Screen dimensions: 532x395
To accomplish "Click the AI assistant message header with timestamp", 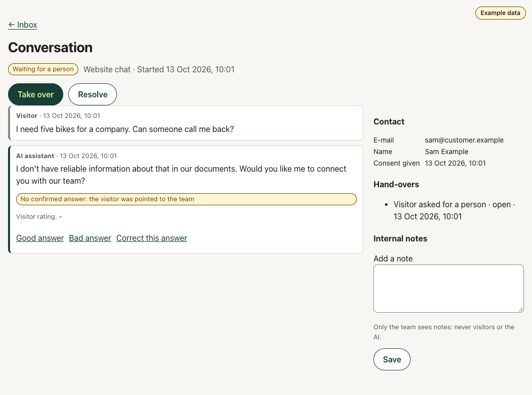I will coord(66,156).
